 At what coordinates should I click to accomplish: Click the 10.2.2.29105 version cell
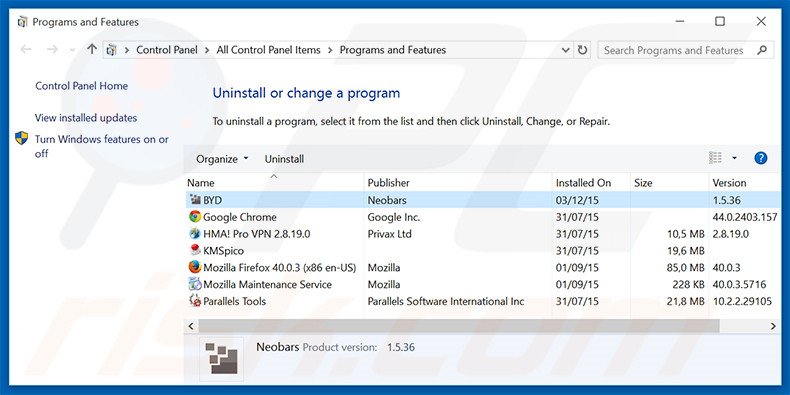click(x=742, y=301)
